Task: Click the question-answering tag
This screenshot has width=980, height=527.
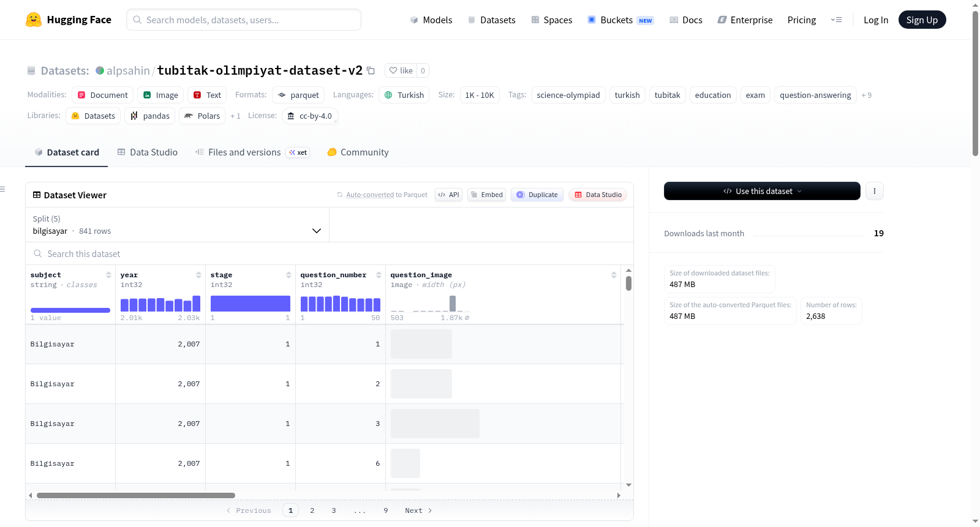Action: (x=815, y=95)
